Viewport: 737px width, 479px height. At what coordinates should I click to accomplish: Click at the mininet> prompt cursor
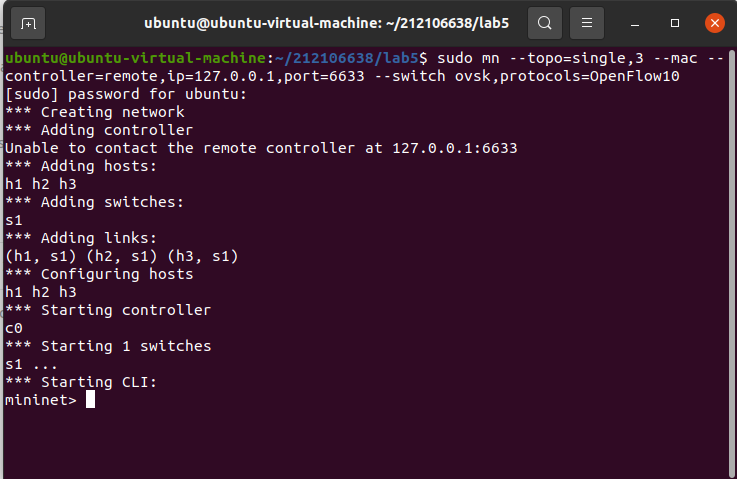[90, 400]
